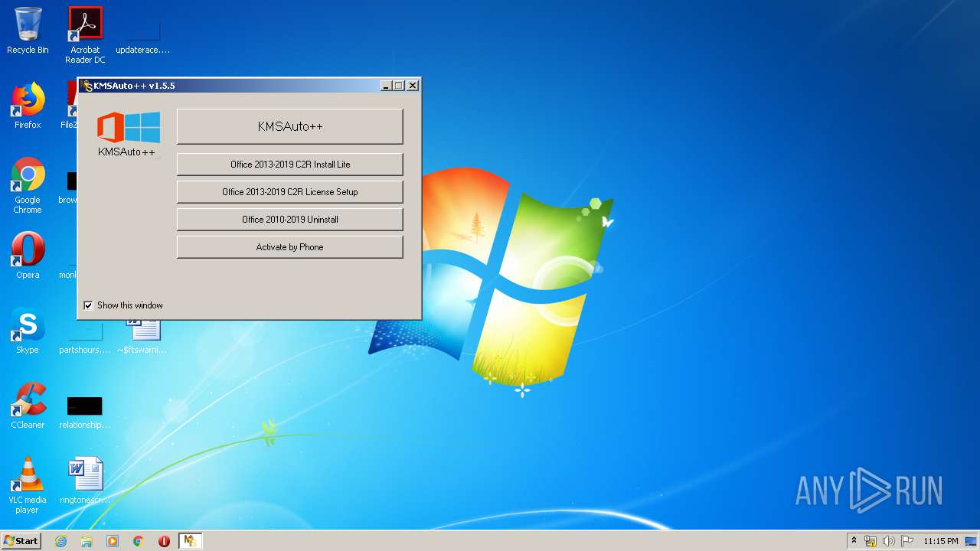Open Chrome from the taskbar
The height and width of the screenshot is (551, 980).
point(139,541)
